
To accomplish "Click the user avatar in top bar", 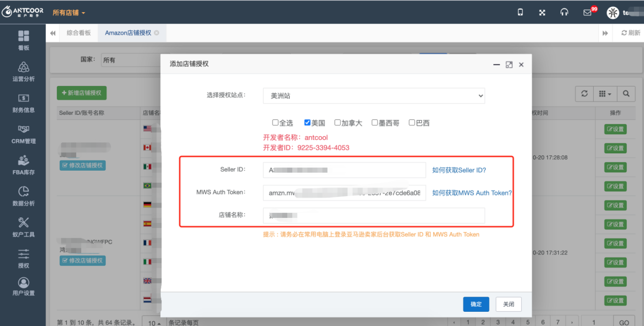I will 613,12.
